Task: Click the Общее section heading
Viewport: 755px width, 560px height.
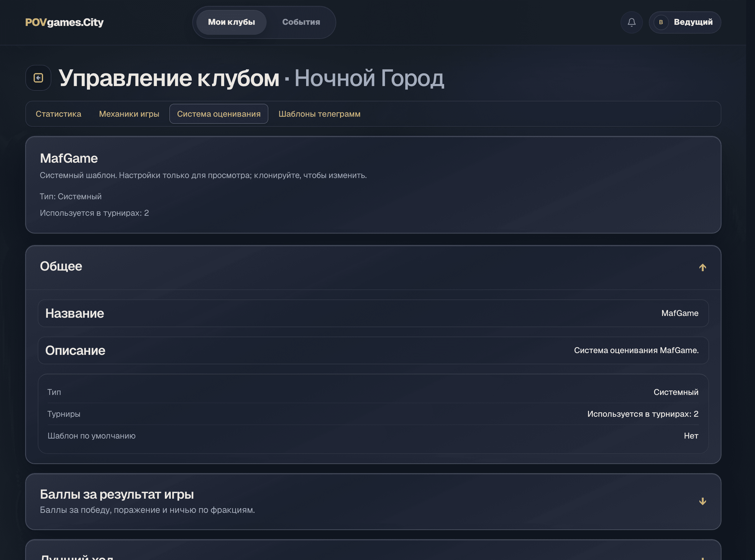Action: (61, 266)
